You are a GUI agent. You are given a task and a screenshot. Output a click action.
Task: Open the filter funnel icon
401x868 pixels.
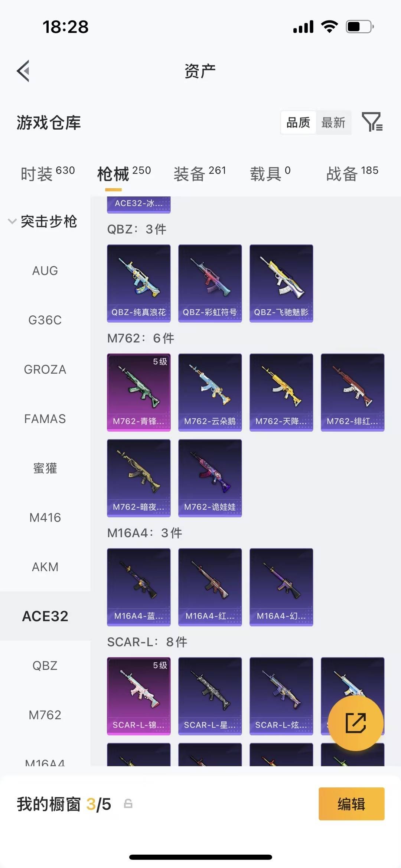(x=372, y=122)
